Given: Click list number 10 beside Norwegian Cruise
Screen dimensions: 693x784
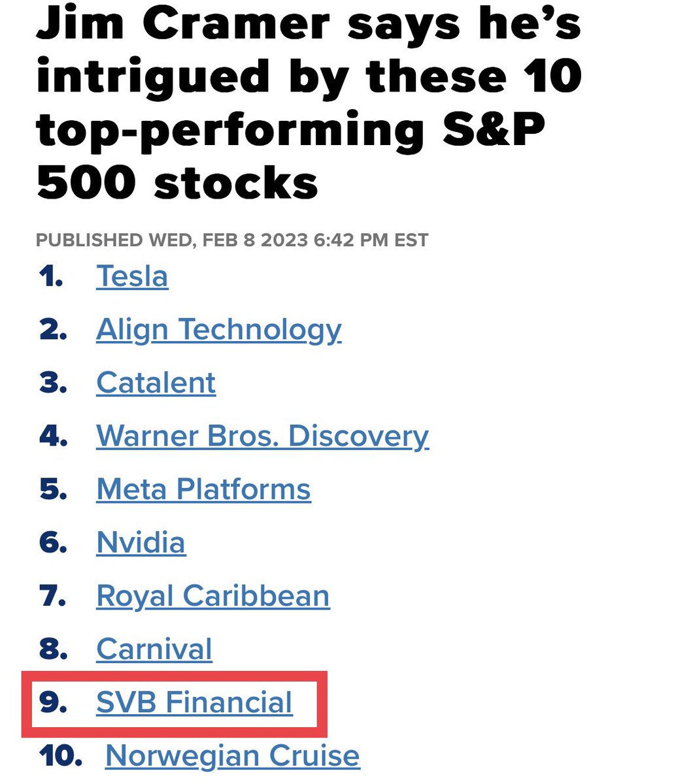Looking at the screenshot, I should tap(61, 757).
